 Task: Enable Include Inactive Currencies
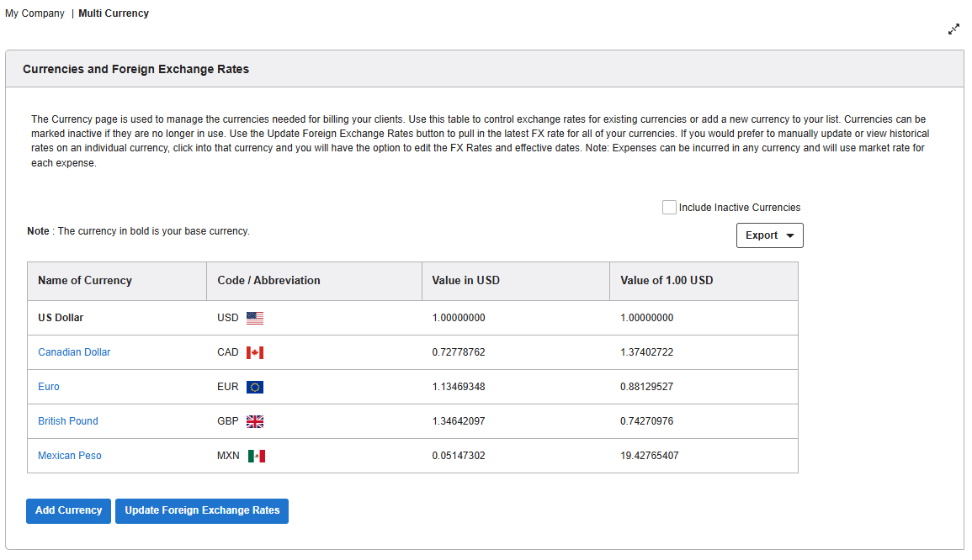click(669, 207)
